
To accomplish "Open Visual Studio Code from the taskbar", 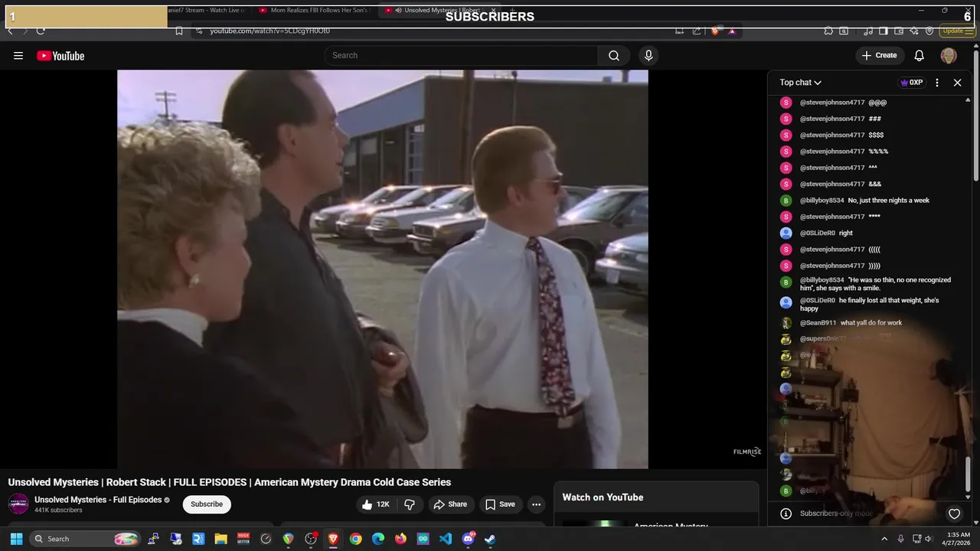I will (x=446, y=539).
